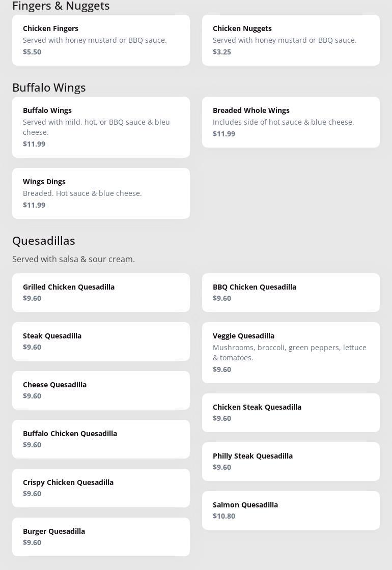Choose Buffalo Wings for $11.99
The image size is (392, 570).
[101, 127]
